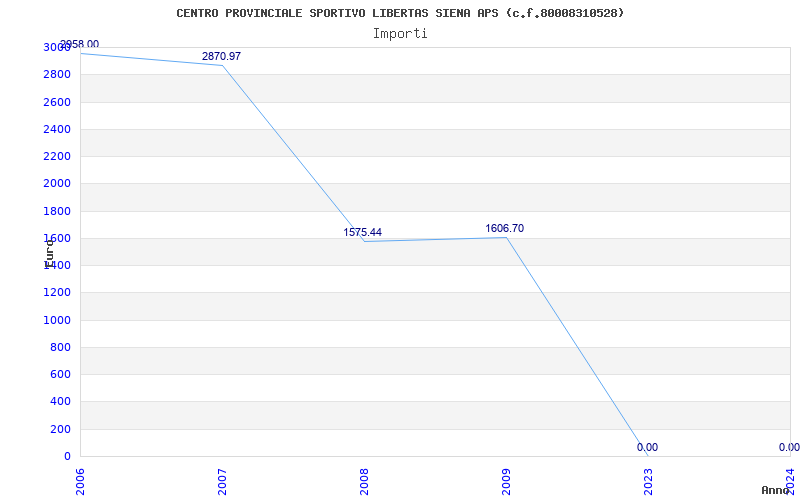Click the 1800 y-axis value
The width and height of the screenshot is (800, 500).
57,211
